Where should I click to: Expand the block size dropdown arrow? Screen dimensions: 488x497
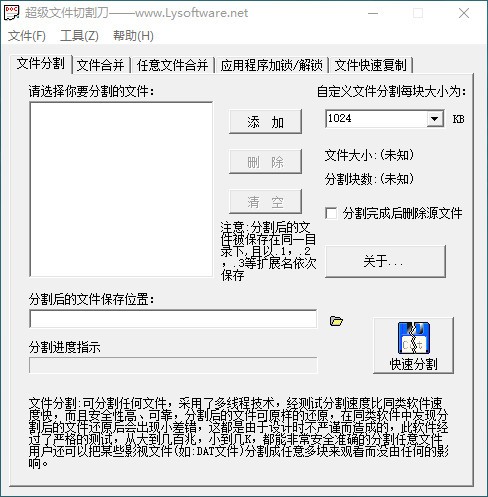(435, 119)
